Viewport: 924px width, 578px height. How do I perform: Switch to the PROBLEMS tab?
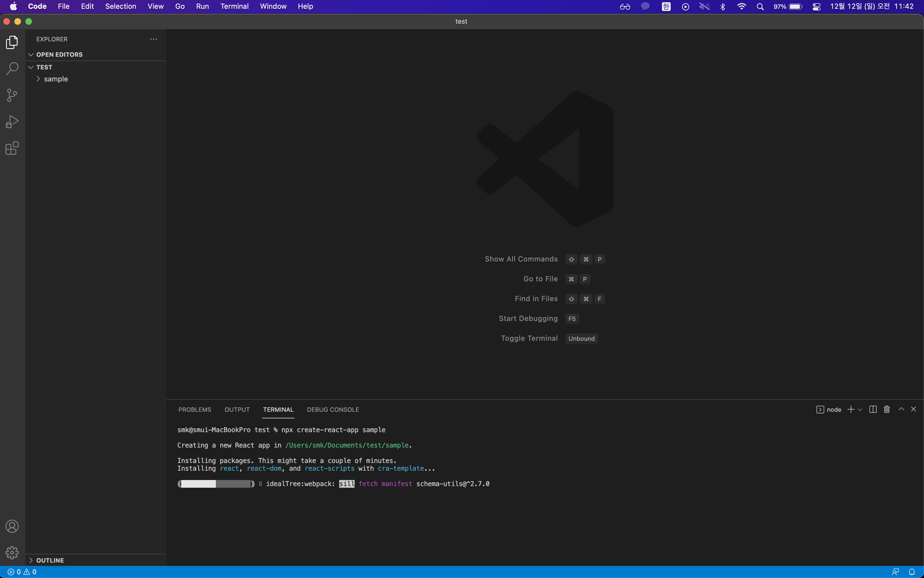195,410
